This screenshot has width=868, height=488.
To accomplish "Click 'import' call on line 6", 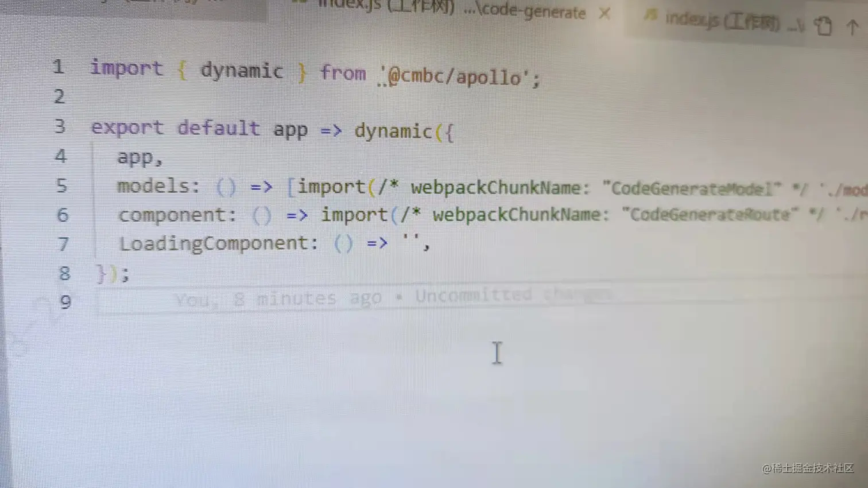I will (354, 215).
